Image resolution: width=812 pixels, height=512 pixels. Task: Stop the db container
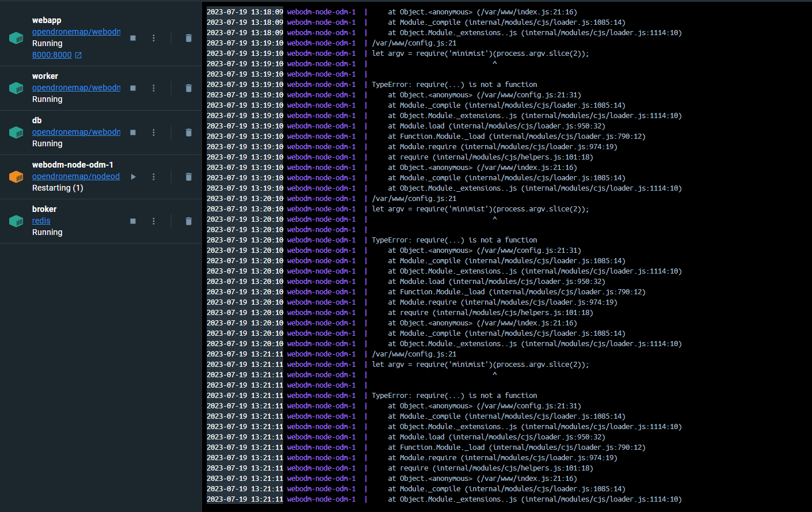132,132
